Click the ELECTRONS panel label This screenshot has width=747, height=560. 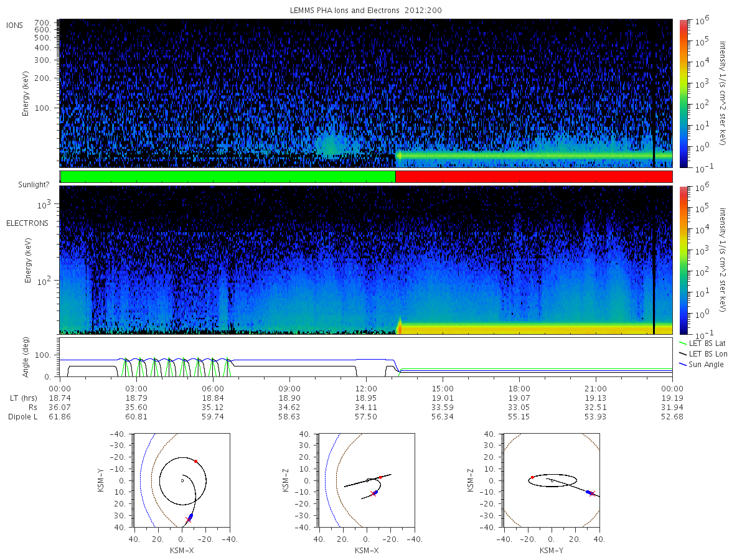[27, 223]
